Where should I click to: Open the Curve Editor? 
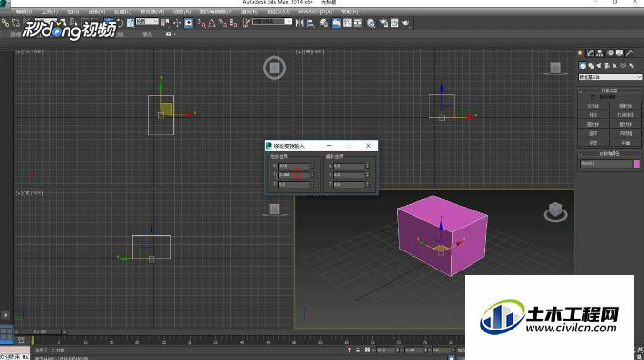pyautogui.click(x=347, y=23)
